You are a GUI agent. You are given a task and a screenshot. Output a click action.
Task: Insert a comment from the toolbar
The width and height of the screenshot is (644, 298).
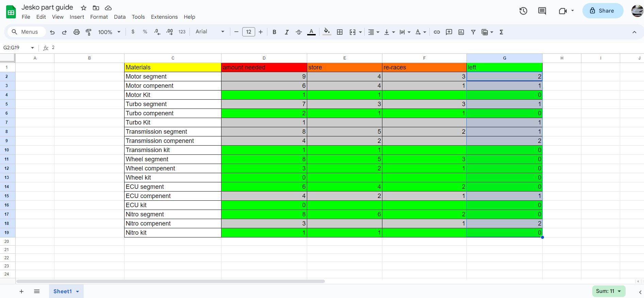pos(449,32)
